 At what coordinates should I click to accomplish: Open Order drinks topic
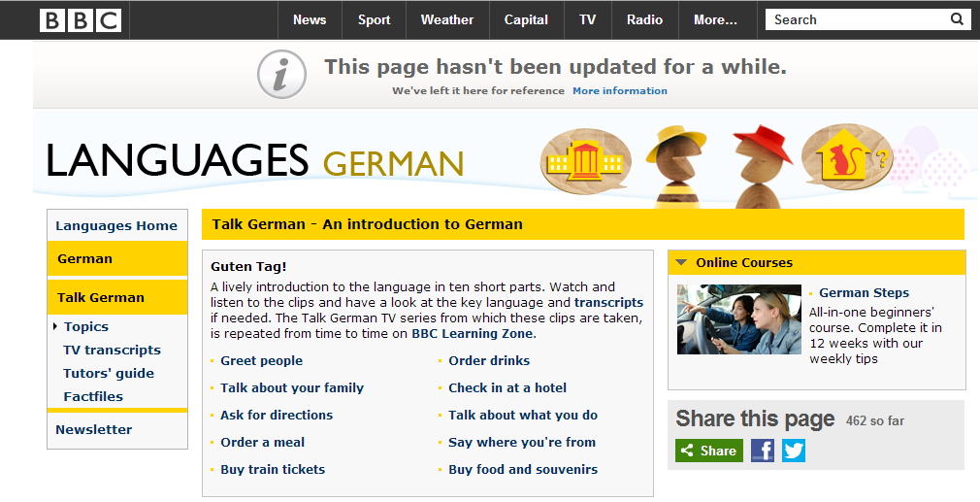[489, 360]
